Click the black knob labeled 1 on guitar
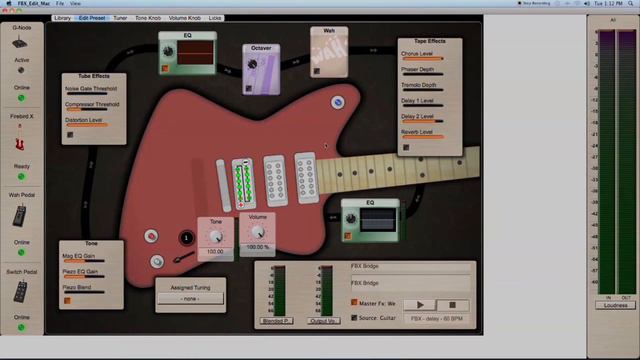 [x=187, y=238]
